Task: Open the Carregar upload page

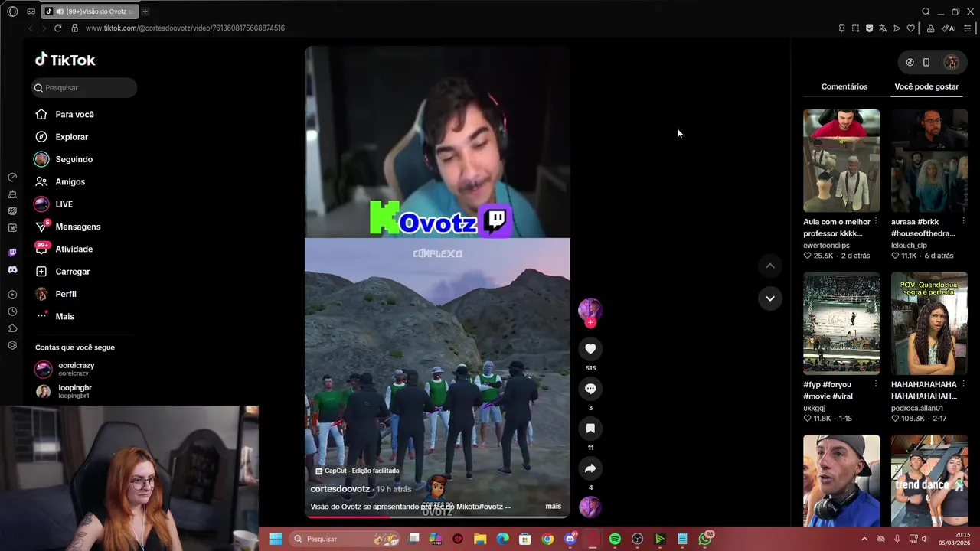Action: click(x=62, y=272)
